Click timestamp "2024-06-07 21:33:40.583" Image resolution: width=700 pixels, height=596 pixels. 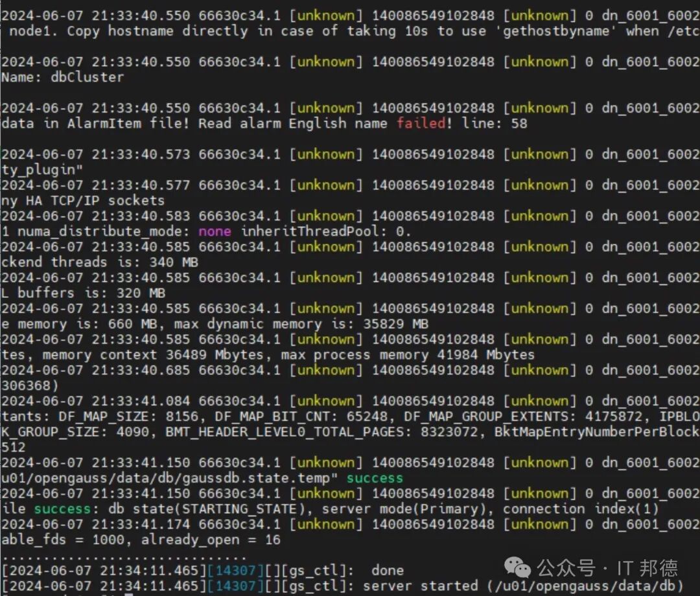(x=95, y=216)
